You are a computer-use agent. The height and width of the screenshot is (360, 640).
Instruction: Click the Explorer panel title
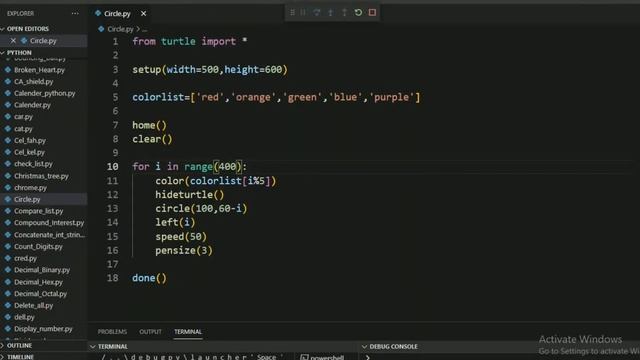20,13
